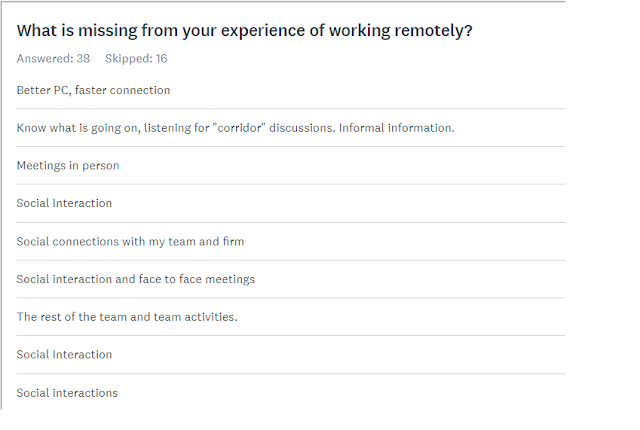The height and width of the screenshot is (430, 640).
Task: Open 'Social interaction and face to face meetings'
Action: [x=136, y=279]
